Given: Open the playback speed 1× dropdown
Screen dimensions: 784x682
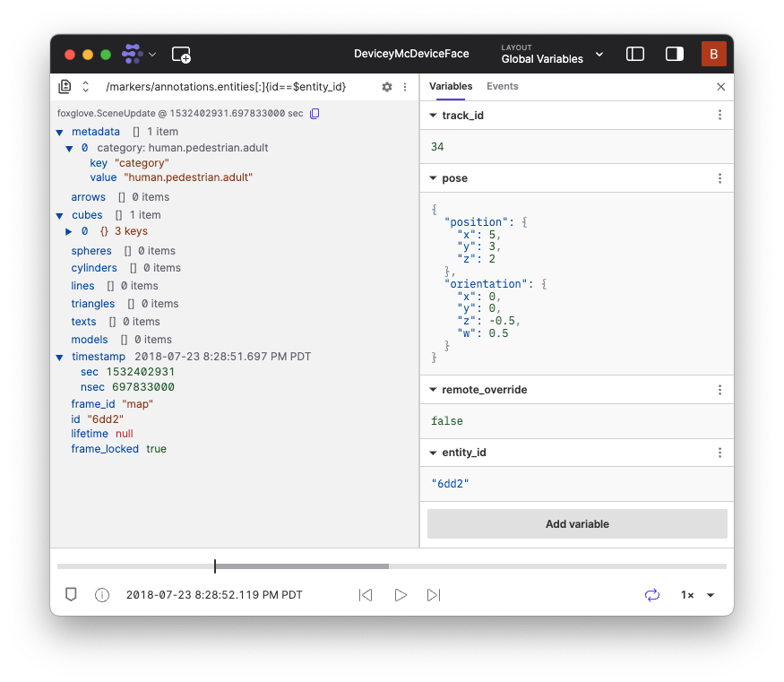Looking at the screenshot, I should click(698, 595).
